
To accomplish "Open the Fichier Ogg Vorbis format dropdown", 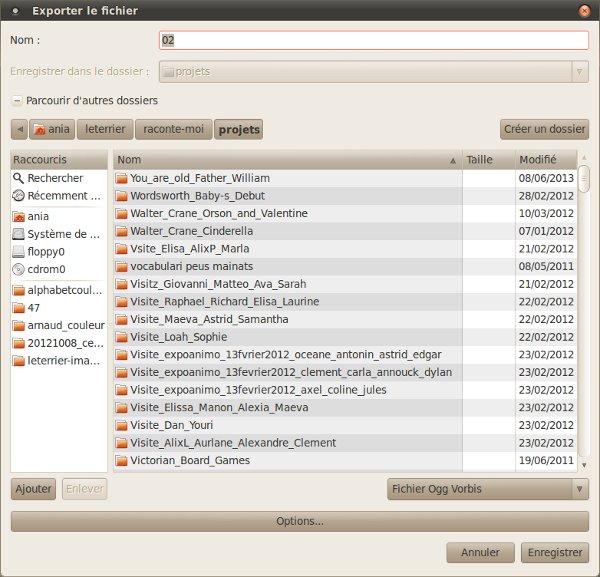I will [x=488, y=489].
